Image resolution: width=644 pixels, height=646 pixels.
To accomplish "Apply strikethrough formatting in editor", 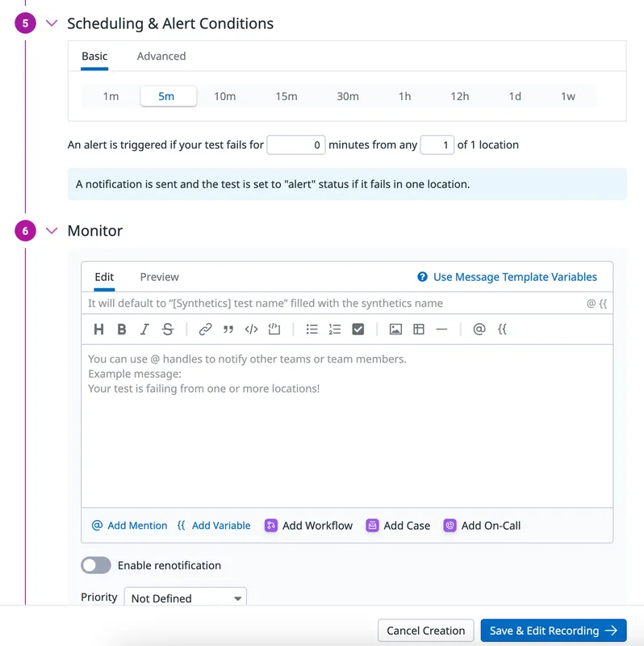I will pyautogui.click(x=167, y=329).
